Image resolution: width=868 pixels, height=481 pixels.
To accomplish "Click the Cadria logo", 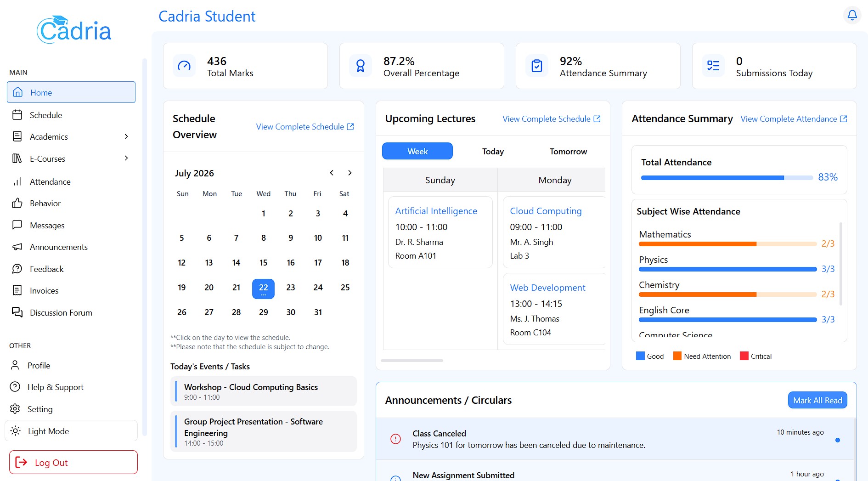I will pos(74,30).
